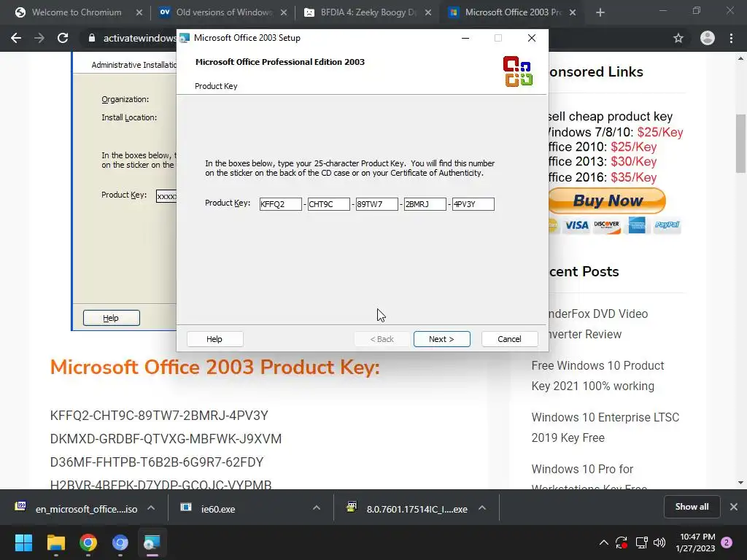This screenshot has height=560, width=747.
Task: Close the downloads bar
Action: click(734, 507)
